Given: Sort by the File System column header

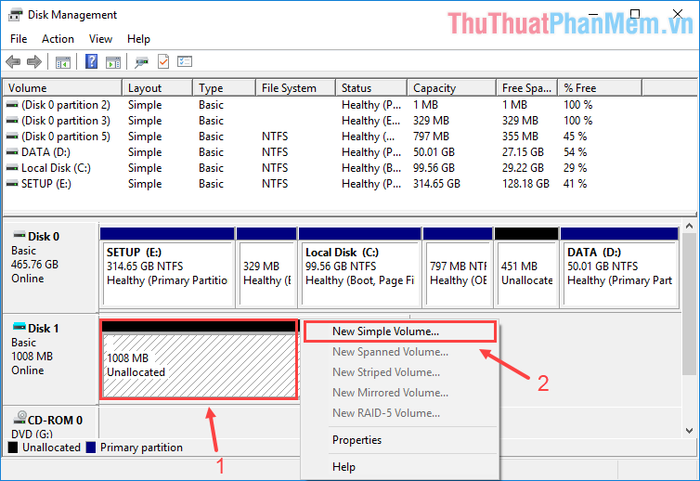Looking at the screenshot, I should pos(296,88).
